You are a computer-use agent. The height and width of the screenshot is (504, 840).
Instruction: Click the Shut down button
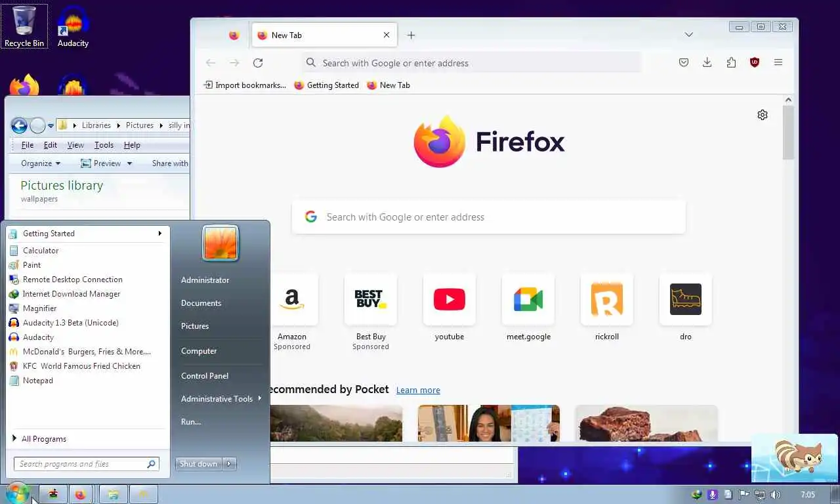click(198, 464)
